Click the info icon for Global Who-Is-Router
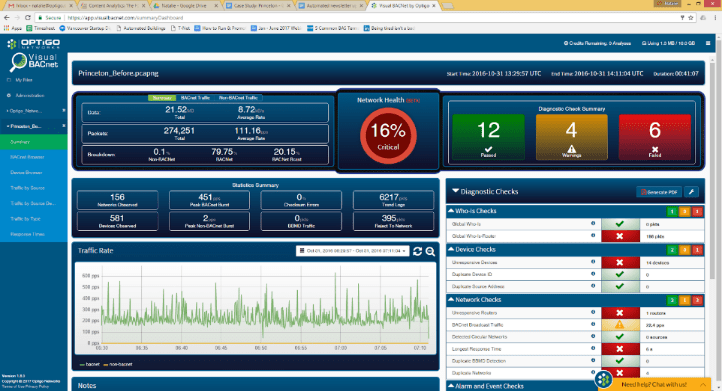 coord(593,235)
